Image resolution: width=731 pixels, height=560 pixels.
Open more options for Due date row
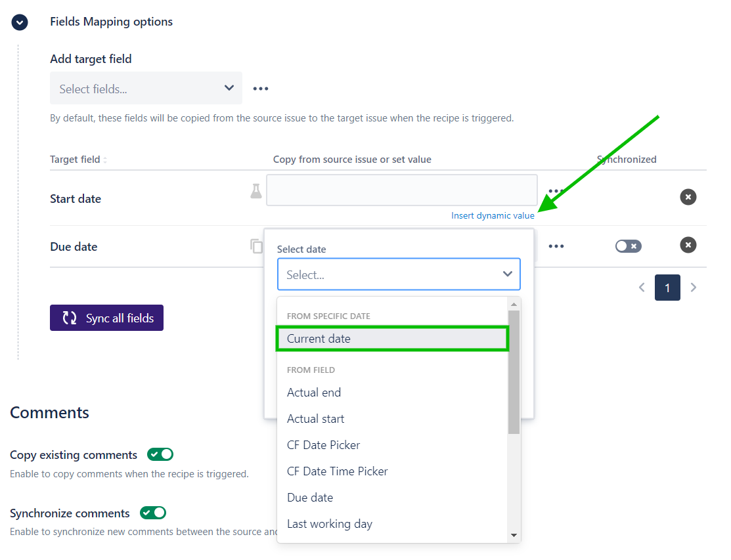point(556,246)
